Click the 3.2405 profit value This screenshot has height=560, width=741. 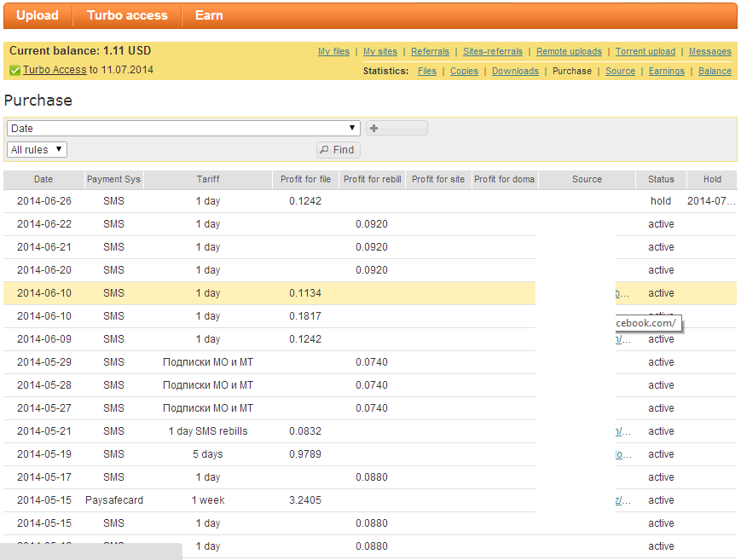(305, 500)
